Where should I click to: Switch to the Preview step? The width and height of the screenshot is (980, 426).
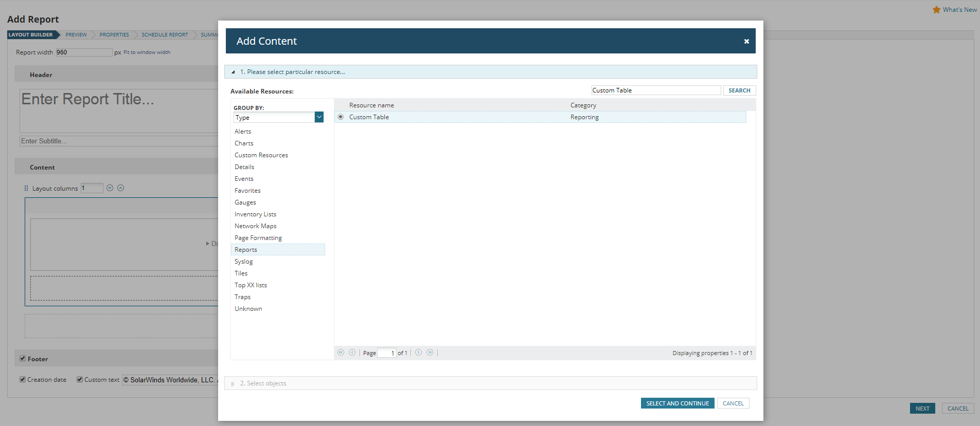(x=76, y=34)
